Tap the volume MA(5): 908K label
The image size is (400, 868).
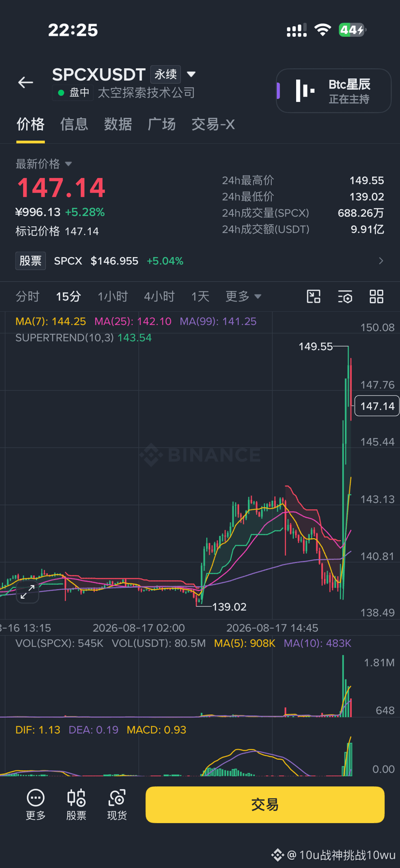click(244, 643)
